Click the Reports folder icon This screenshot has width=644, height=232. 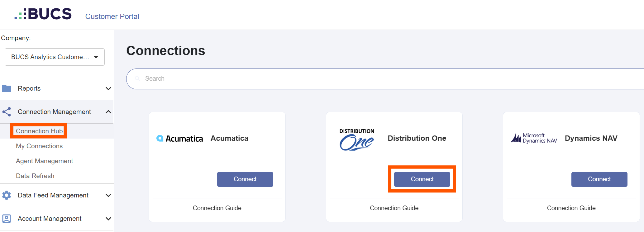(7, 88)
